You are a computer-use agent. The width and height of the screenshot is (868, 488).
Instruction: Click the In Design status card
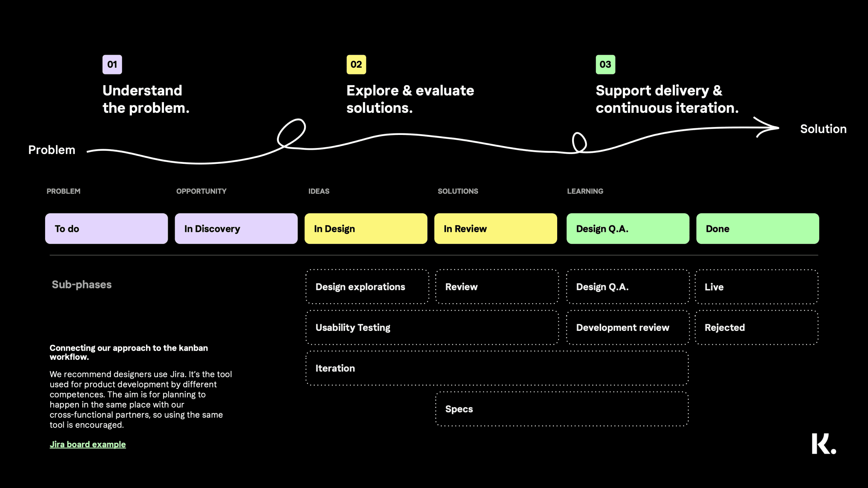(366, 228)
